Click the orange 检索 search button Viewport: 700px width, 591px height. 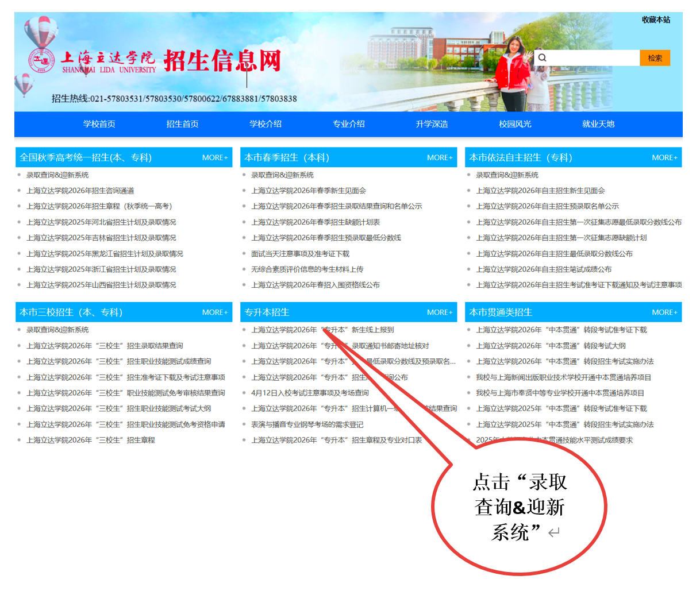(x=655, y=57)
